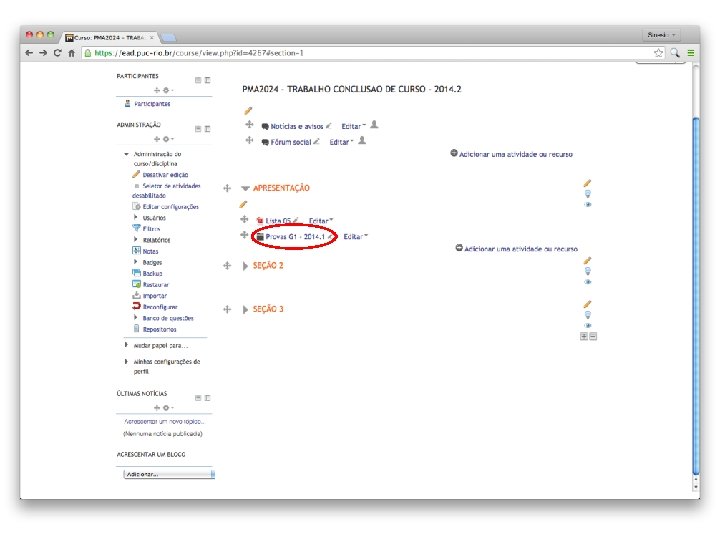Expand the SEÇÃO 2 section triangle
Screen dimensions: 720x540
click(245, 266)
